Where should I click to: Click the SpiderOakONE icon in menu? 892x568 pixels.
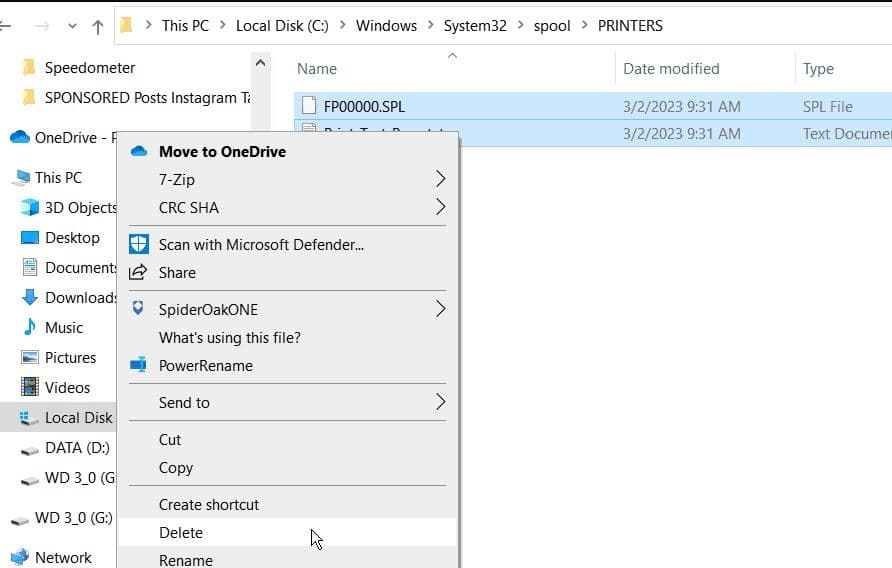click(139, 309)
